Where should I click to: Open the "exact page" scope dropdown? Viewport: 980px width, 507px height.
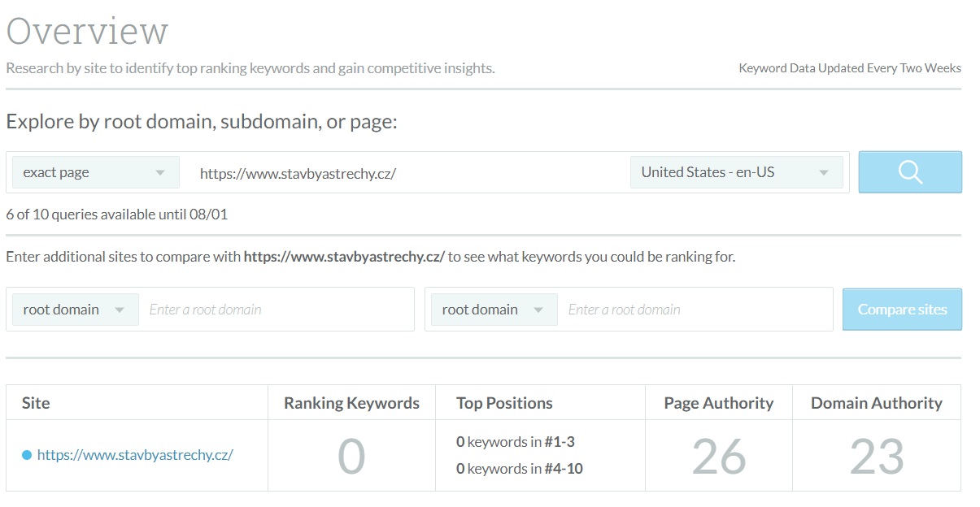click(96, 172)
